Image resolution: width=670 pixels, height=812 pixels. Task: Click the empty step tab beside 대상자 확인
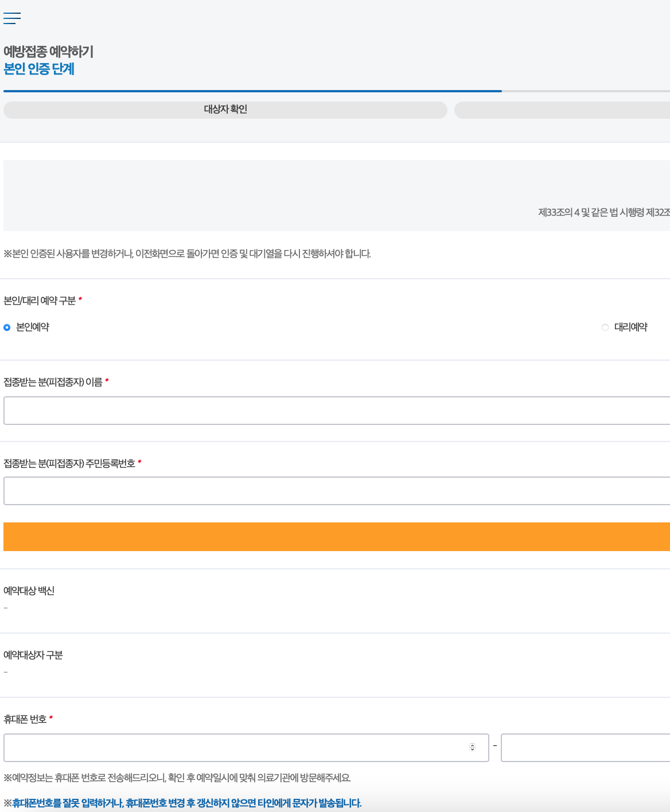(562, 110)
